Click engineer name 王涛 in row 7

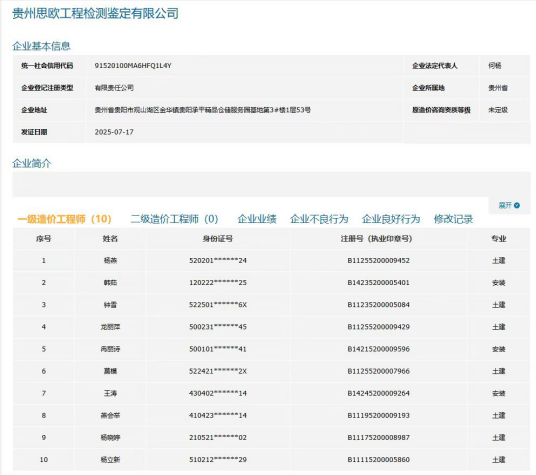tap(110, 393)
